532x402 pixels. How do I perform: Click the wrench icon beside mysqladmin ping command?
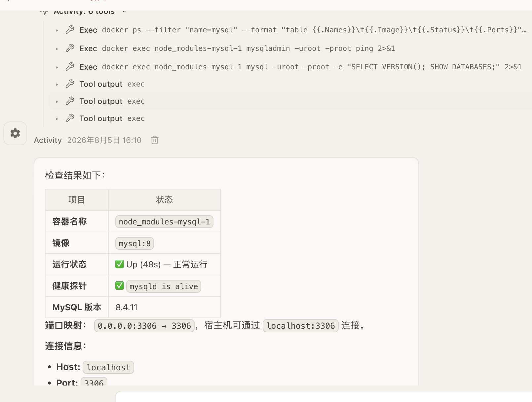pos(70,48)
